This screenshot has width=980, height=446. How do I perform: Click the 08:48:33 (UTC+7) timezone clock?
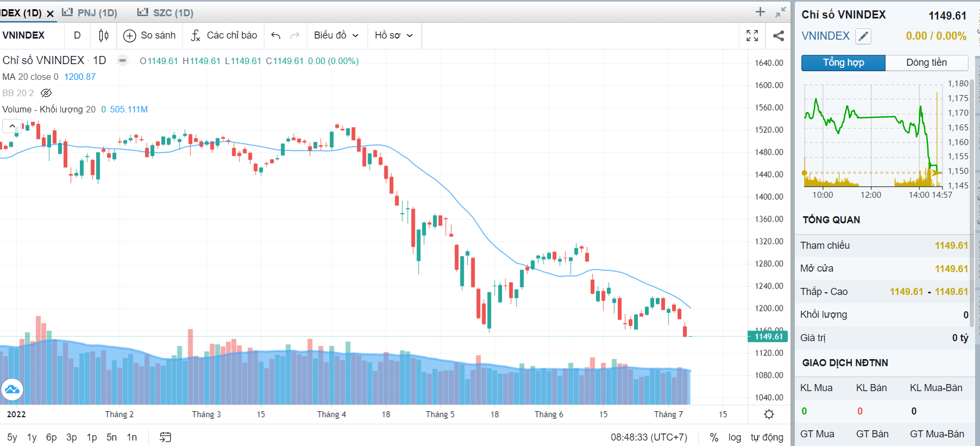click(x=649, y=437)
